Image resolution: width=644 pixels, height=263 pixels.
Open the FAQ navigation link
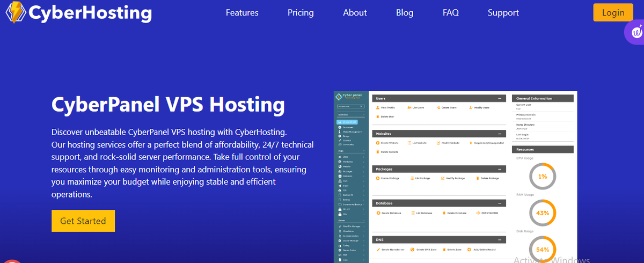click(451, 12)
